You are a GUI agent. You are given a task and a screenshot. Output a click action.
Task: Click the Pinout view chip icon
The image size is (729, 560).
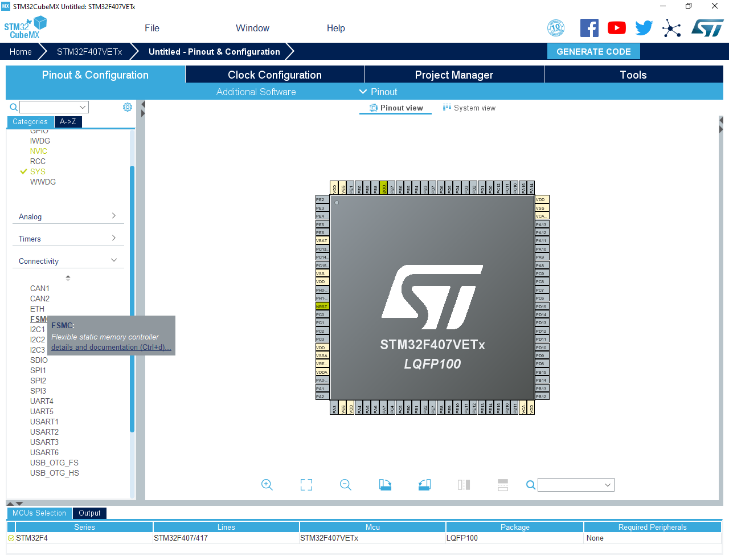coord(374,108)
